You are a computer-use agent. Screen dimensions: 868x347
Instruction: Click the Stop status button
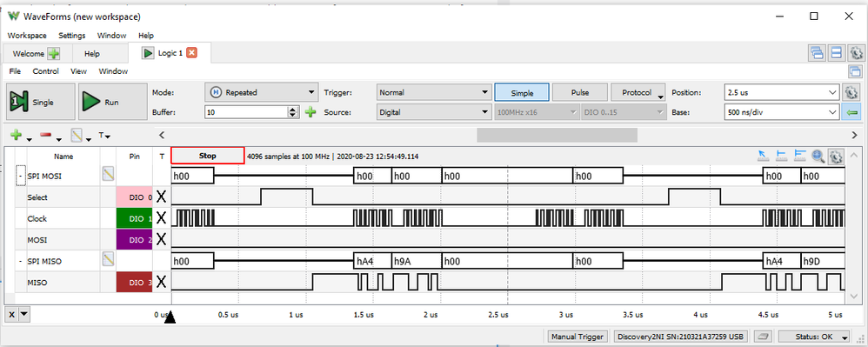(x=208, y=156)
